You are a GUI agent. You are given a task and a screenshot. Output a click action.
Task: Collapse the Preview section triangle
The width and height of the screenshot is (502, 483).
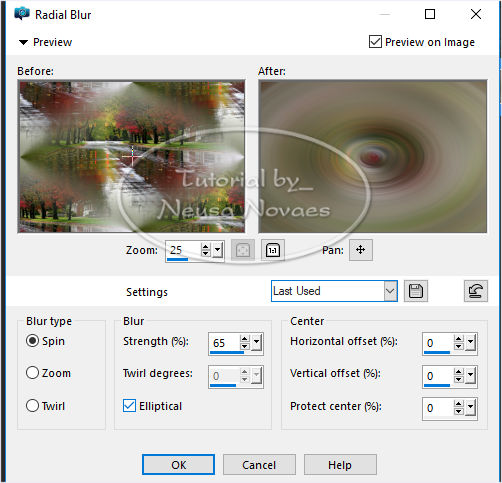tap(23, 42)
